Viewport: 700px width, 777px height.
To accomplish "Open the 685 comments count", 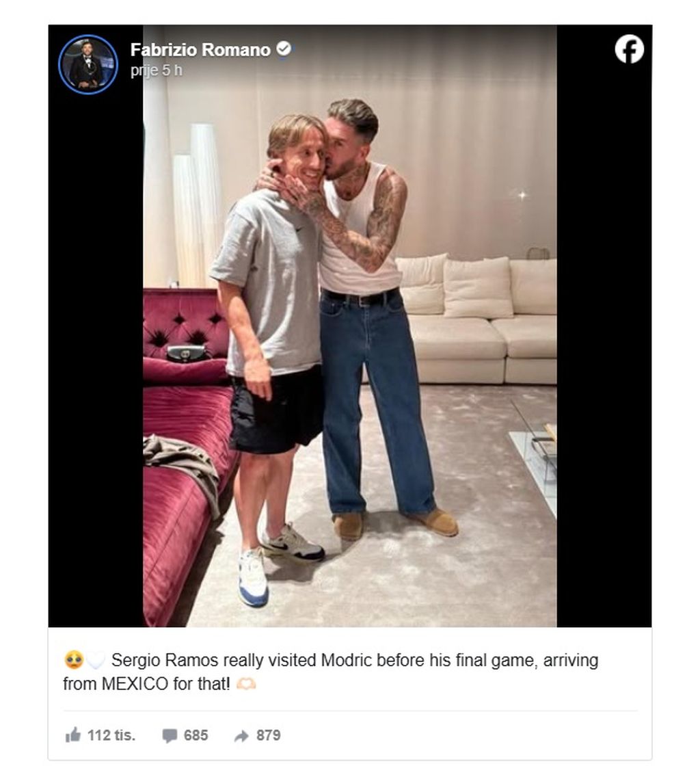I will click(x=196, y=735).
